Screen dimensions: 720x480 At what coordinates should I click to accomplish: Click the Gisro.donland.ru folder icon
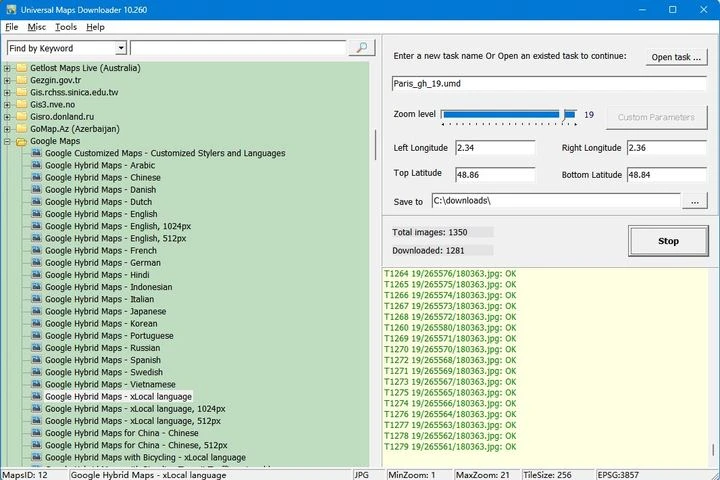tap(22, 117)
